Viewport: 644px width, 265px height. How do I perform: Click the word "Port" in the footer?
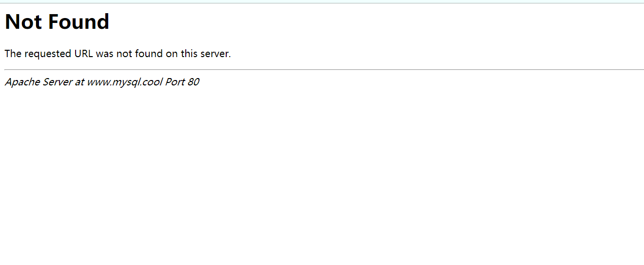(x=175, y=82)
